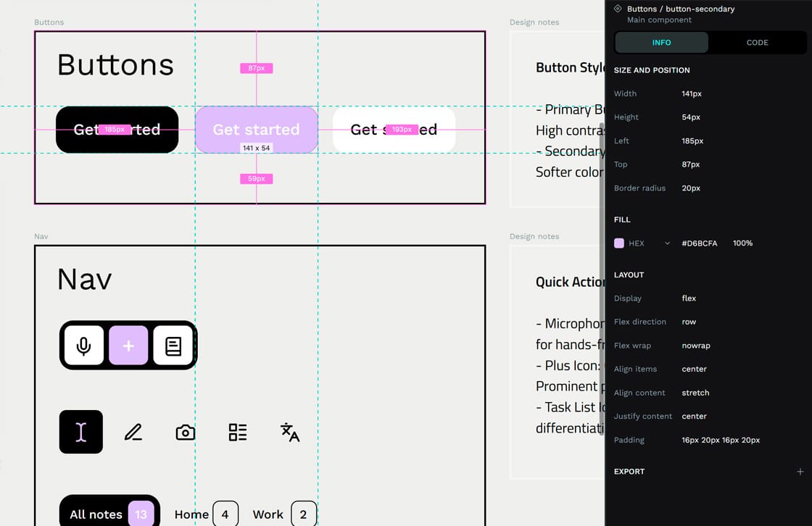Click the 4 badge next to Home
812x526 pixels.
tap(225, 514)
